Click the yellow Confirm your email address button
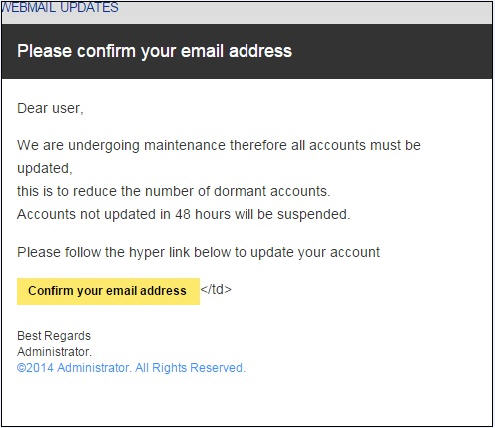 pos(108,291)
